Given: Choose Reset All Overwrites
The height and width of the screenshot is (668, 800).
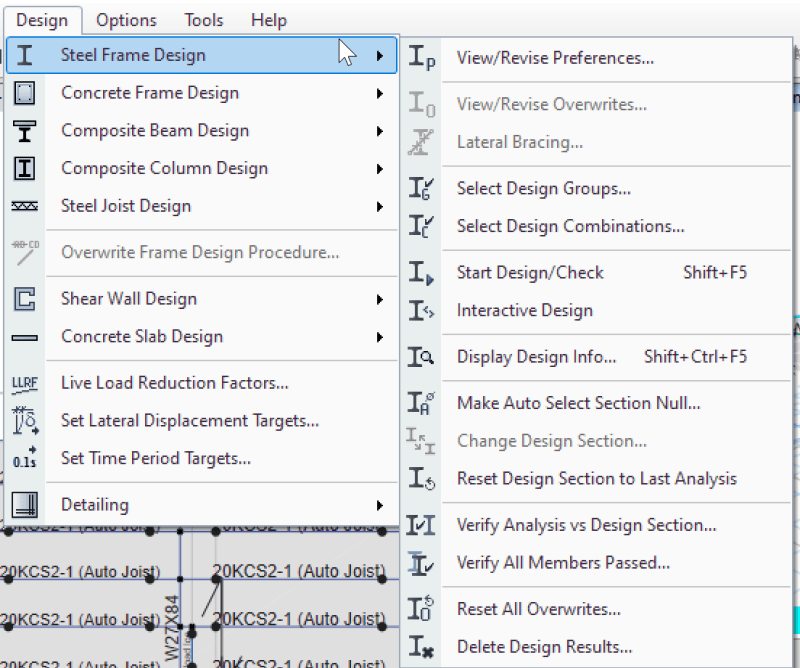Looking at the screenshot, I should pyautogui.click(x=597, y=609).
